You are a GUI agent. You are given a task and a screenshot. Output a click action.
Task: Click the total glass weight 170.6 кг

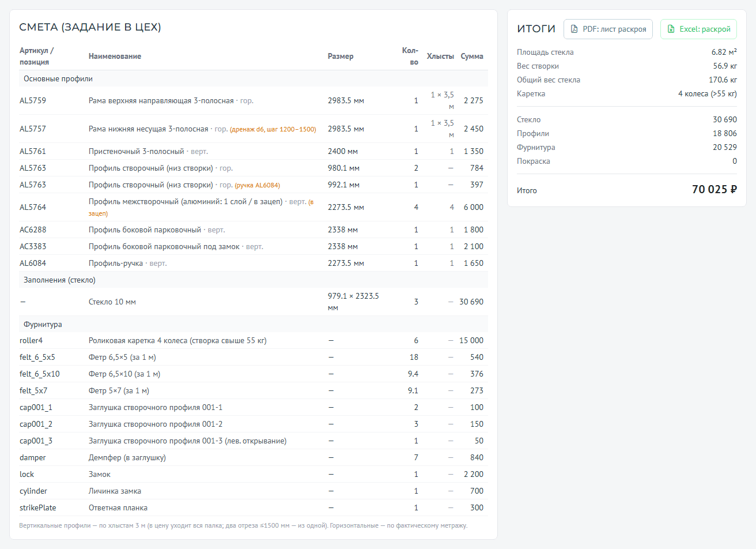pos(723,80)
